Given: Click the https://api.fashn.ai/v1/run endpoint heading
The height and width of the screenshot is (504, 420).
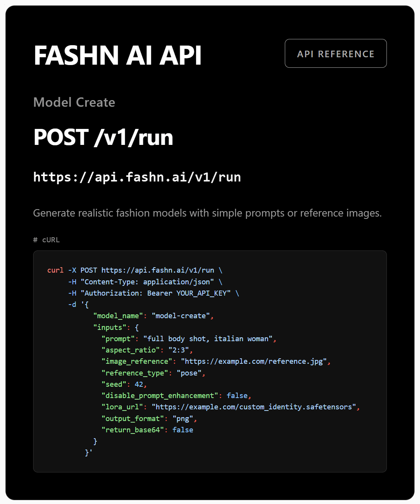Looking at the screenshot, I should click(x=137, y=177).
